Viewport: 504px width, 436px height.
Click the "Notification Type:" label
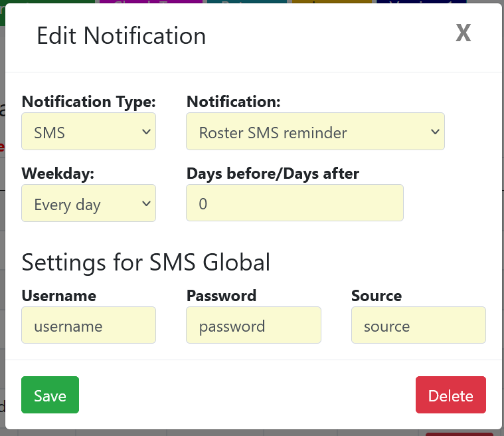89,102
